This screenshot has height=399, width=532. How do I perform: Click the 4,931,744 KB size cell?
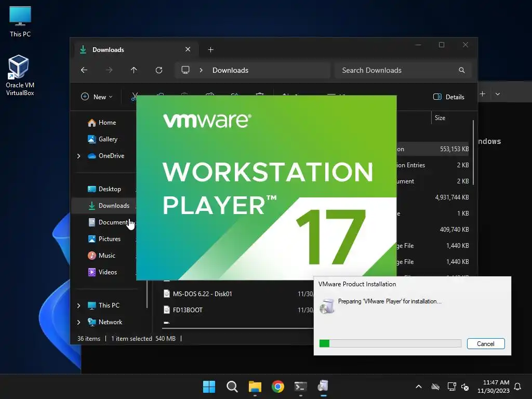coord(452,197)
